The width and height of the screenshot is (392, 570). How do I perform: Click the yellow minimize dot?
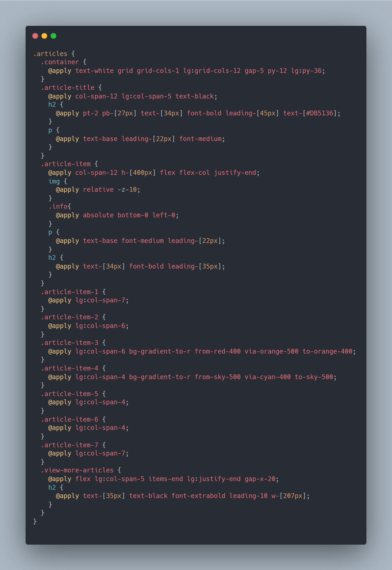coord(44,36)
